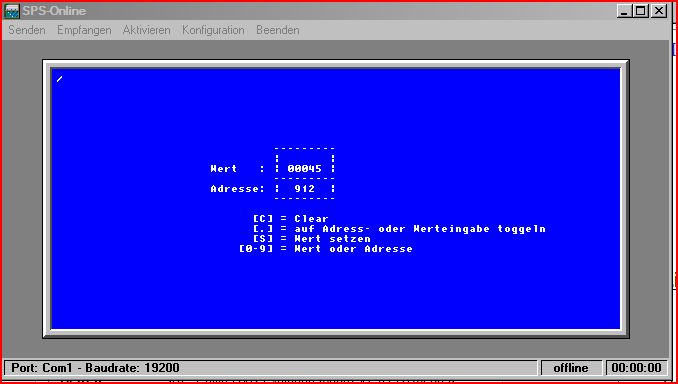Open the Aktivieren menu
Image resolution: width=678 pixels, height=384 pixels.
click(147, 30)
